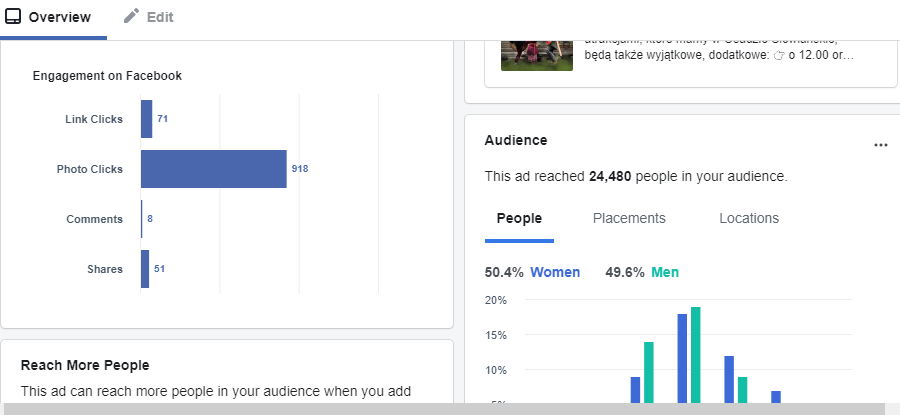Select the People audience tab
The width and height of the screenshot is (900, 415).
click(x=519, y=218)
